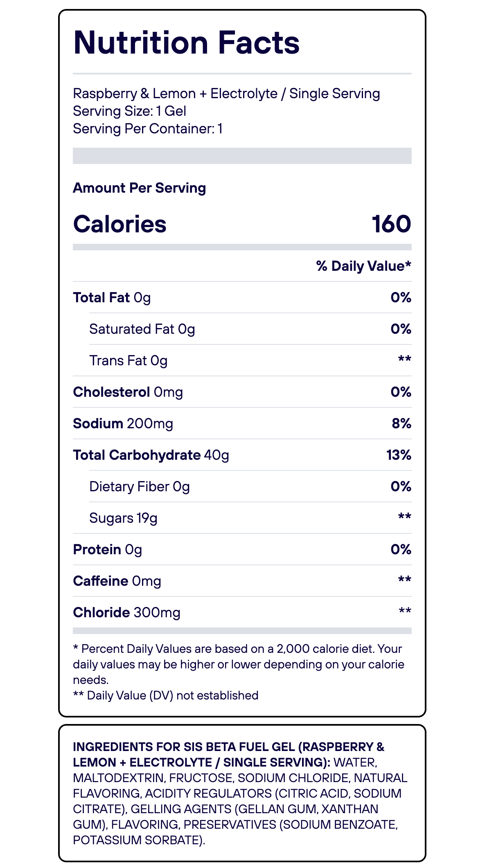Click the Amount Per Serving label
Image resolution: width=487 pixels, height=868 pixels.
139,188
